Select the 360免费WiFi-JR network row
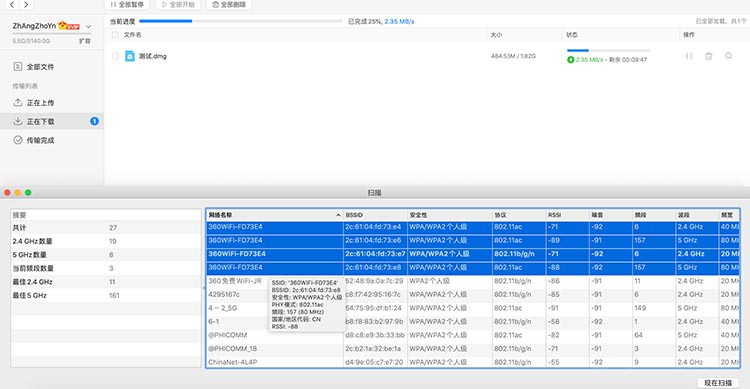 pos(473,281)
